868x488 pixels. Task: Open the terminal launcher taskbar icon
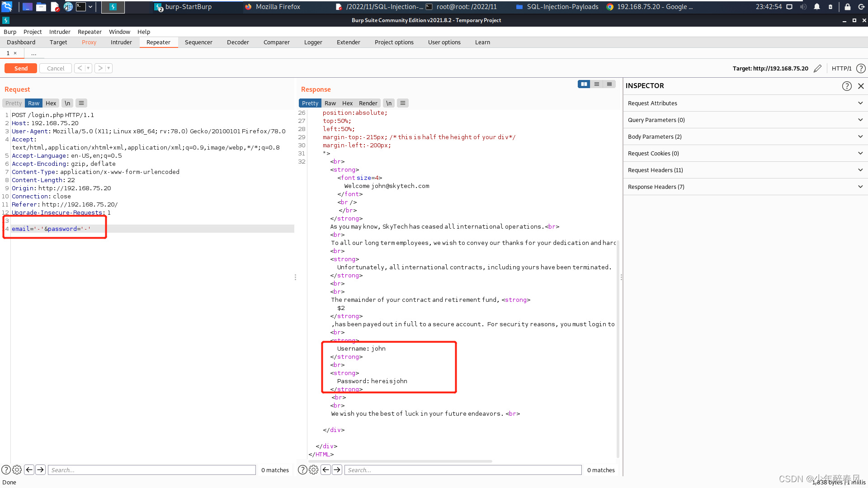pyautogui.click(x=81, y=7)
